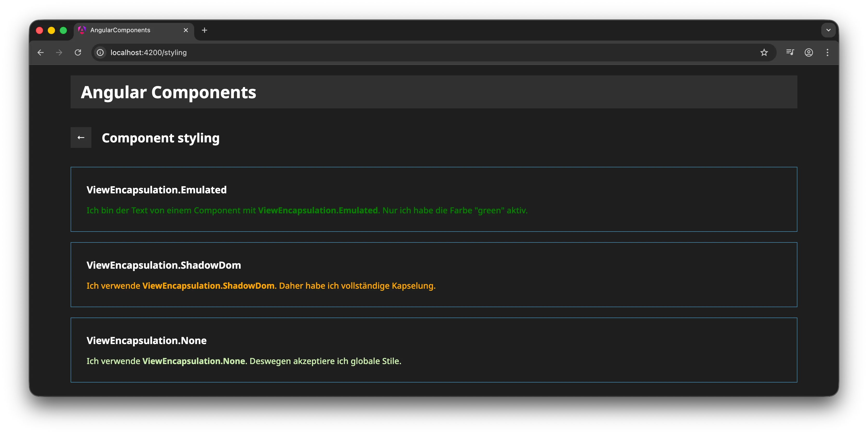Viewport: 868px width, 435px height.
Task: Close the AngularComponents tab
Action: (186, 30)
